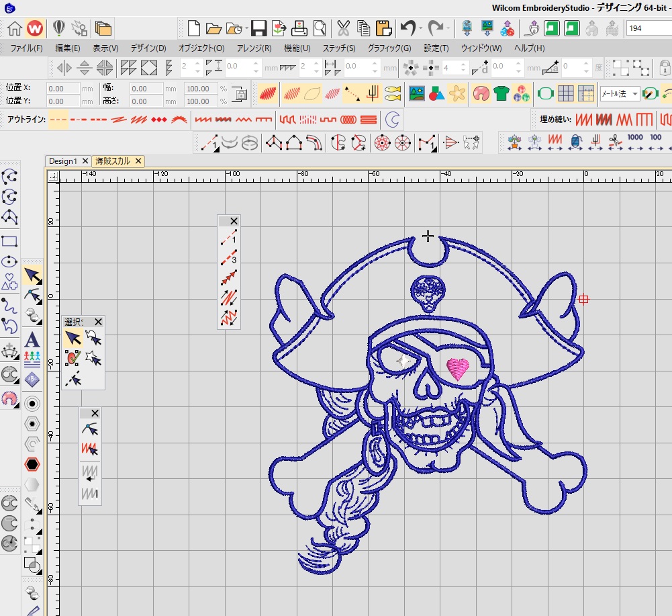Pick the arrow Select tool in 選択 panel
This screenshot has height=616, width=672.
click(x=73, y=338)
